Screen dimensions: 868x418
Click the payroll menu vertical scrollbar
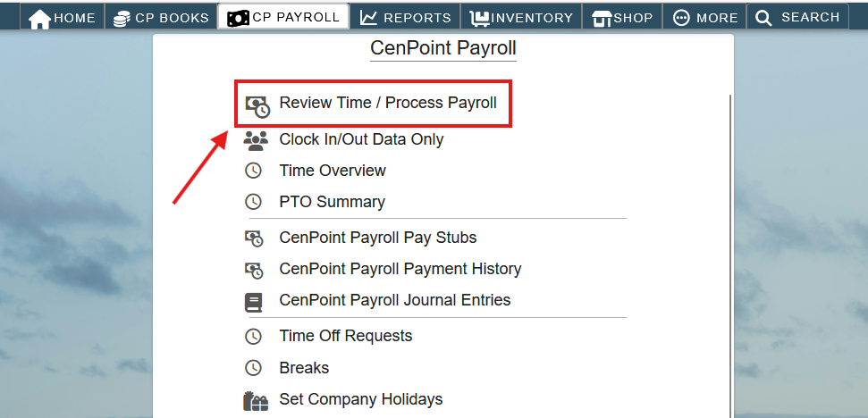(730, 256)
